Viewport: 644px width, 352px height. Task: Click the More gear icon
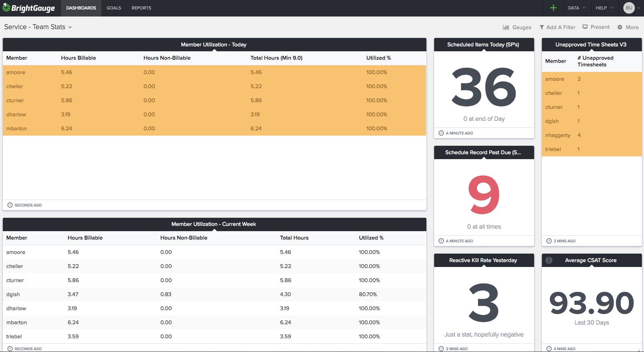click(620, 27)
